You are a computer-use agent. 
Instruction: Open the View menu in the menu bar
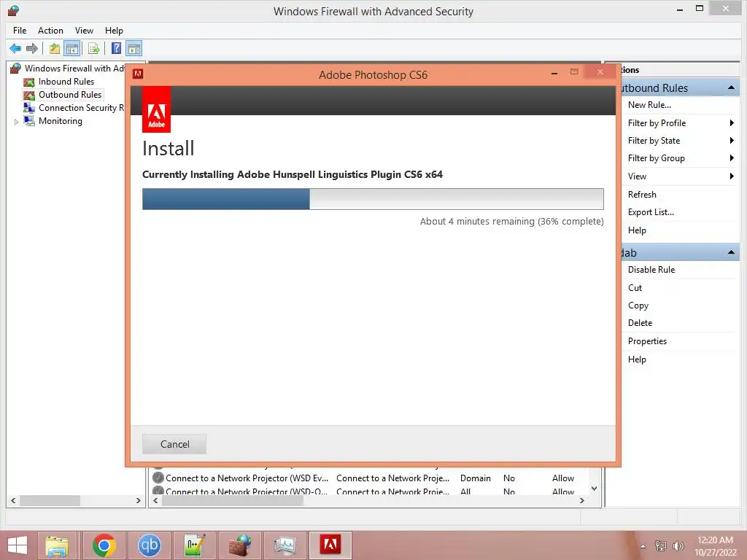[84, 31]
